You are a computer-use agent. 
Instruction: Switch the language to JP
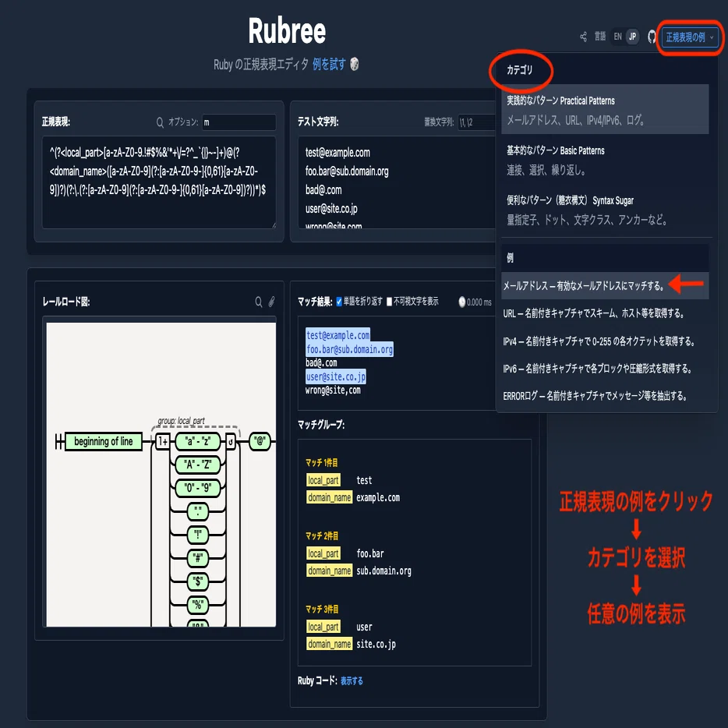click(x=632, y=37)
